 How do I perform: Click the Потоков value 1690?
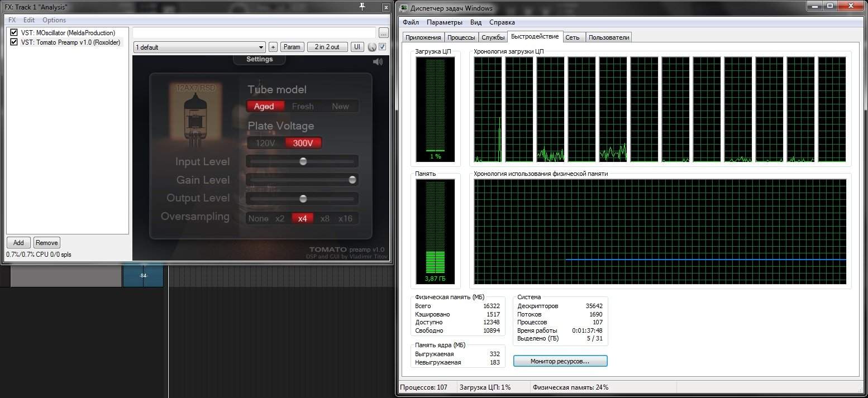pos(596,314)
